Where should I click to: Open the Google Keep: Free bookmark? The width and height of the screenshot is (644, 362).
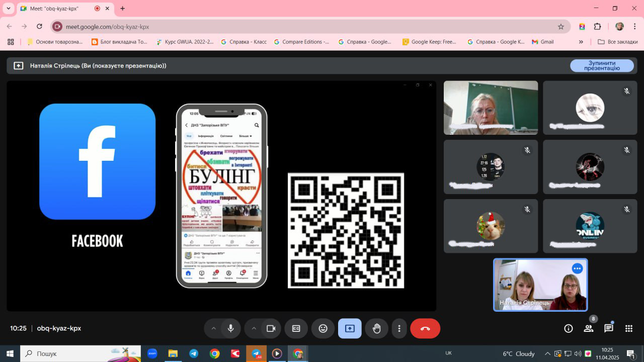[429, 42]
